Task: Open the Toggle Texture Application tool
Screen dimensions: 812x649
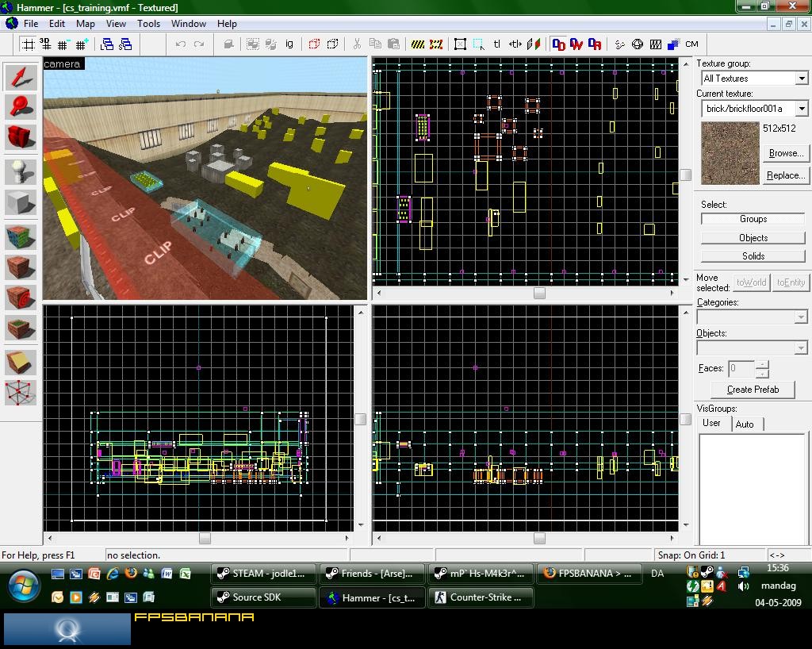Action: tap(21, 237)
